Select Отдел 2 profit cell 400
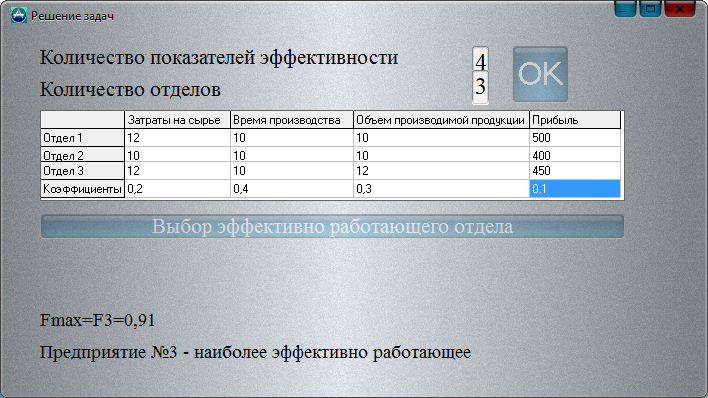The image size is (708, 398). pyautogui.click(x=575, y=155)
